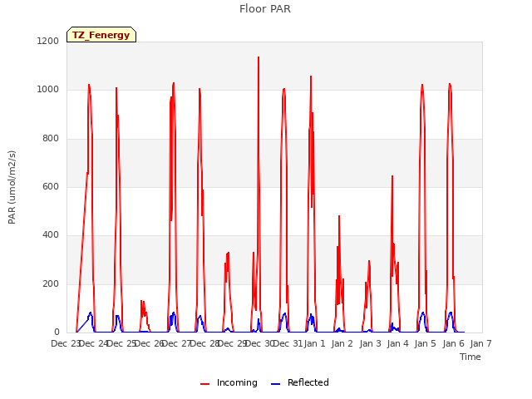Click the Jan 4 x-axis date label
532x399 pixels.
(397, 343)
